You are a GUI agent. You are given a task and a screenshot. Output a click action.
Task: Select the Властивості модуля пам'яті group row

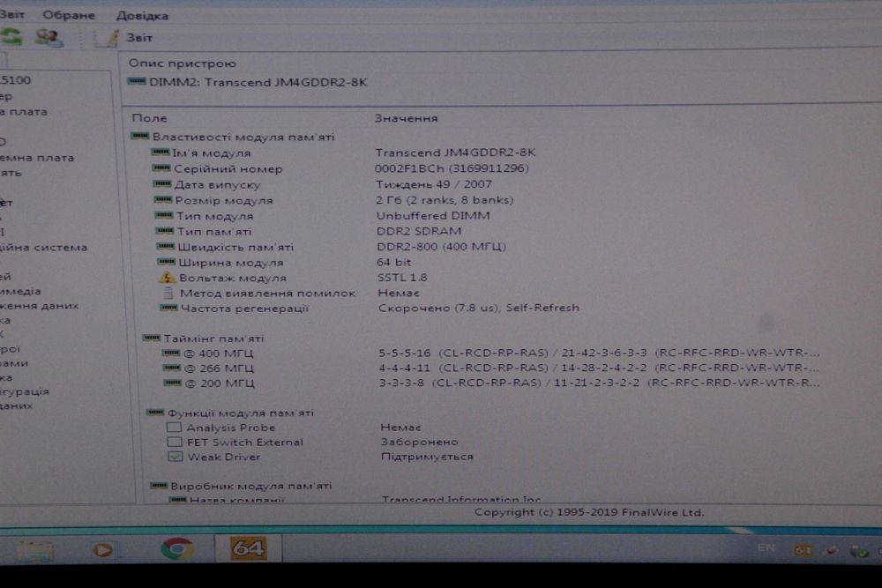point(233,137)
